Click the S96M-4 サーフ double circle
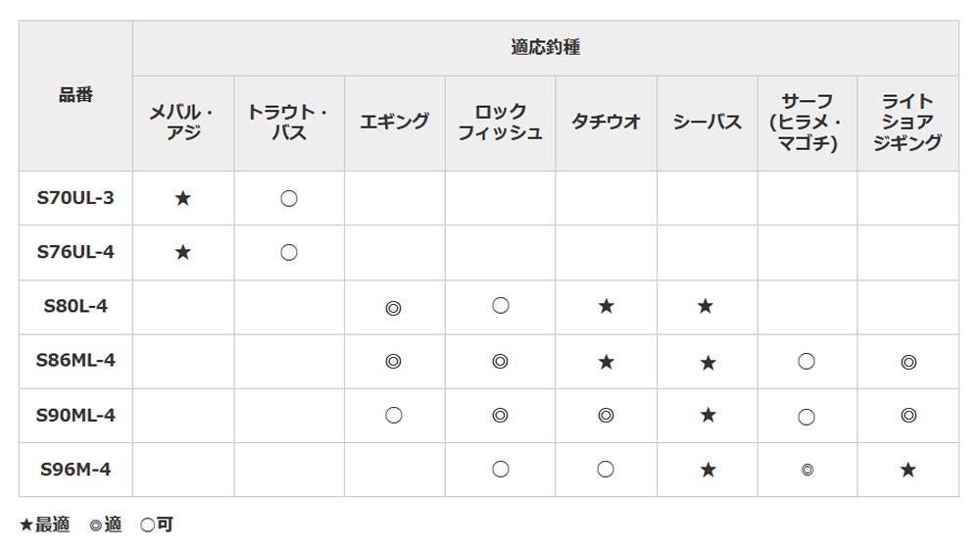The height and width of the screenshot is (551, 980). click(807, 470)
